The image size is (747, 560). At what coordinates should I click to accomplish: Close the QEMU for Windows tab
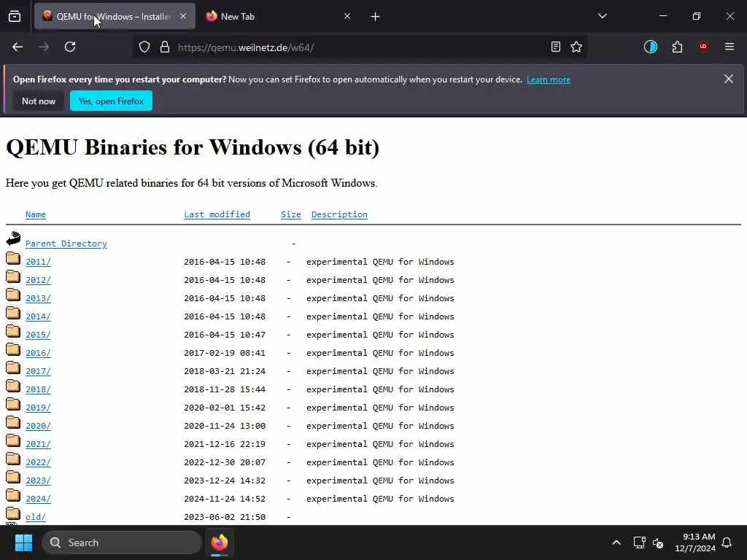[183, 16]
